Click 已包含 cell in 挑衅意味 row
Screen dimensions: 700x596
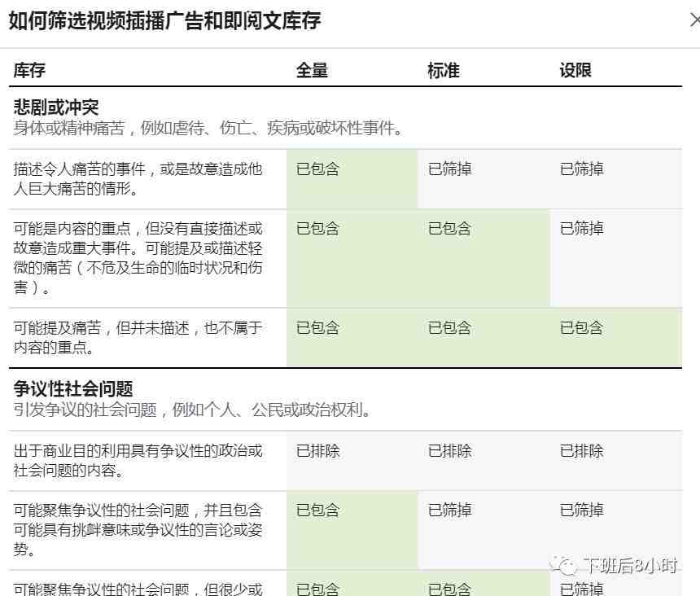352,530
